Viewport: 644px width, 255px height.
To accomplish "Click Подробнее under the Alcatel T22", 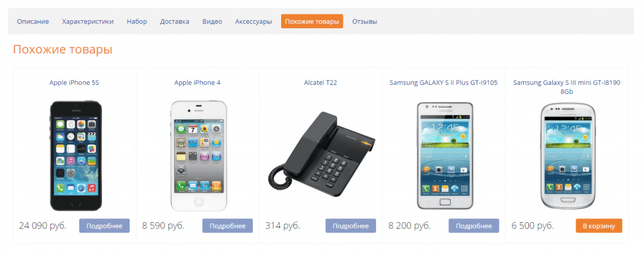I will click(x=351, y=226).
